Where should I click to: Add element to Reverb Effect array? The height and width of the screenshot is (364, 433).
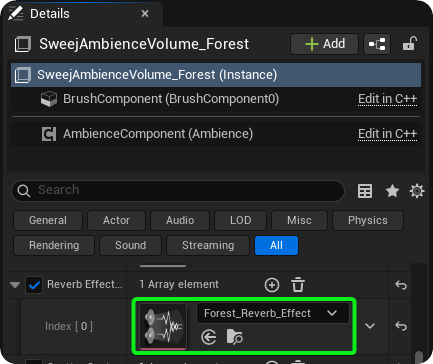tap(272, 285)
